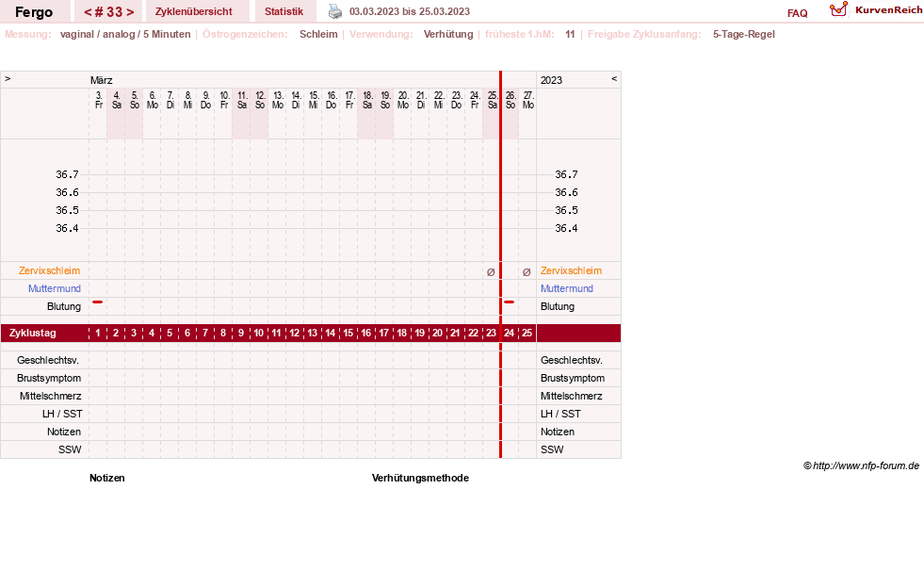Click the left 36.7 temperature label

tap(67, 174)
